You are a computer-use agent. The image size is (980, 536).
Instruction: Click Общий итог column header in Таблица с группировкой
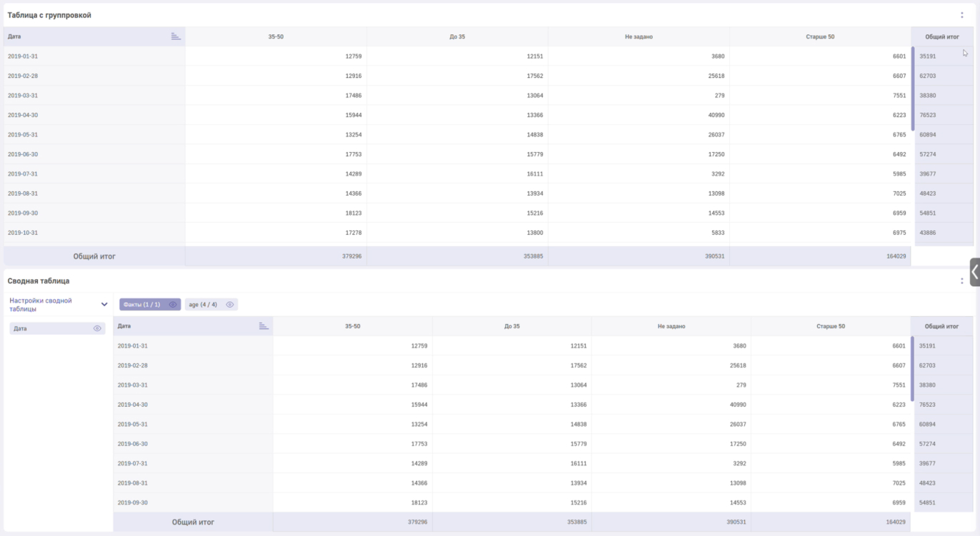tap(942, 36)
